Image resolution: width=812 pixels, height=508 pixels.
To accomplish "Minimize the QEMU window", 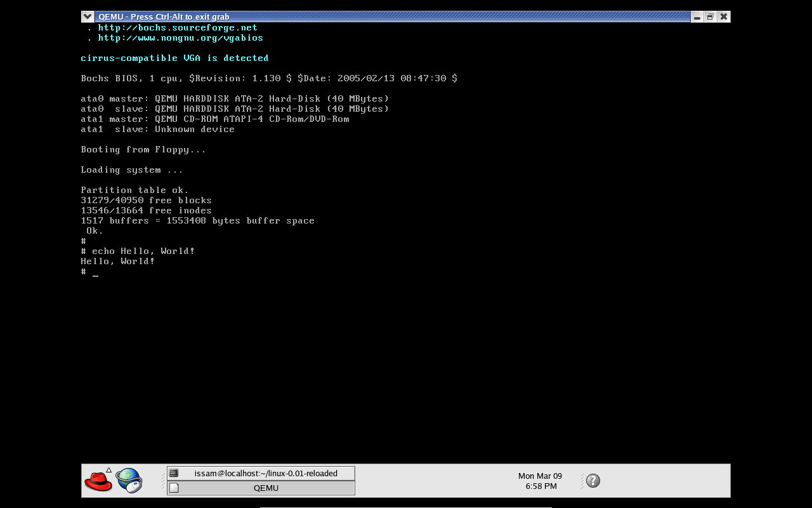I will click(697, 17).
